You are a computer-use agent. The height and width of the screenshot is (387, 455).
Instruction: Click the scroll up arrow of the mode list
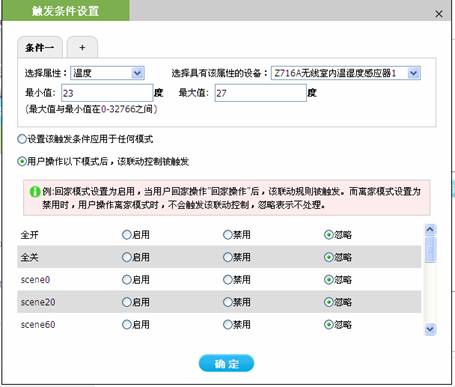[430, 229]
